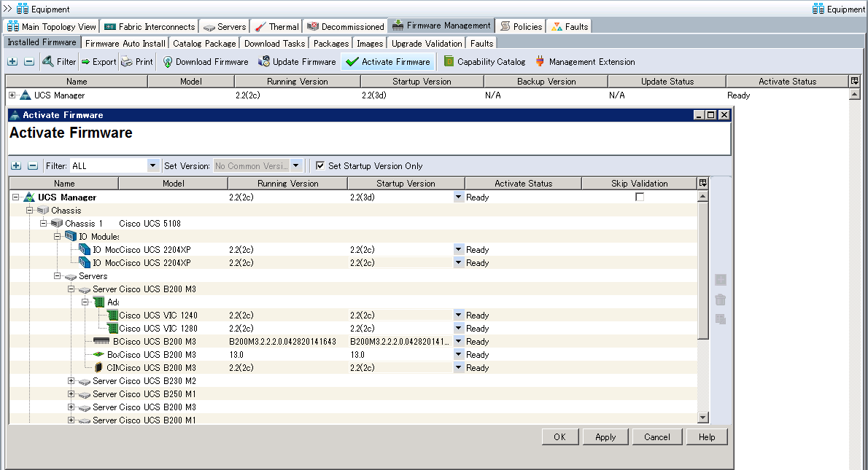The height and width of the screenshot is (470, 868).
Task: Click the Help button
Action: point(706,436)
